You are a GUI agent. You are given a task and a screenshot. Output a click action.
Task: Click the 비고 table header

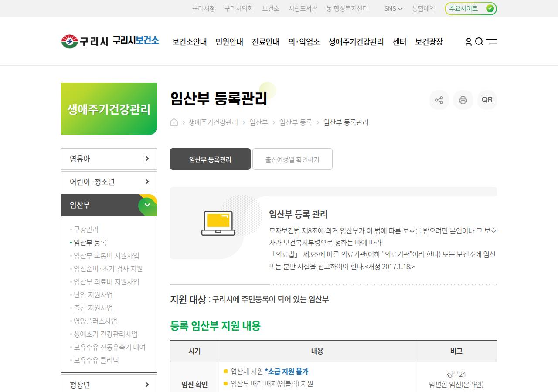point(456,351)
